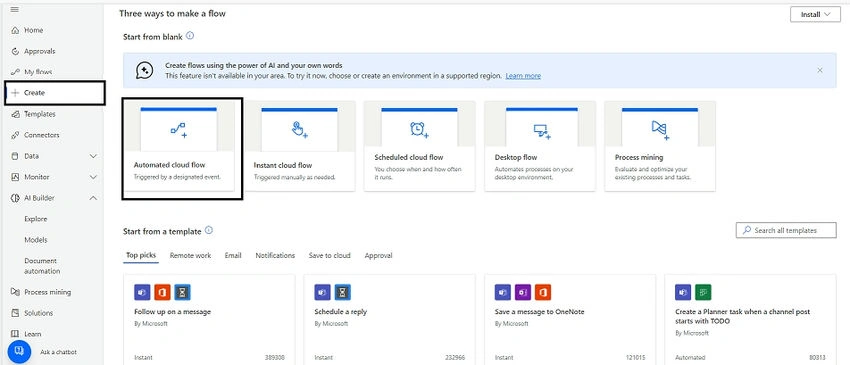Open Create a Planner task template
The width and height of the screenshot is (850, 365).
click(750, 319)
